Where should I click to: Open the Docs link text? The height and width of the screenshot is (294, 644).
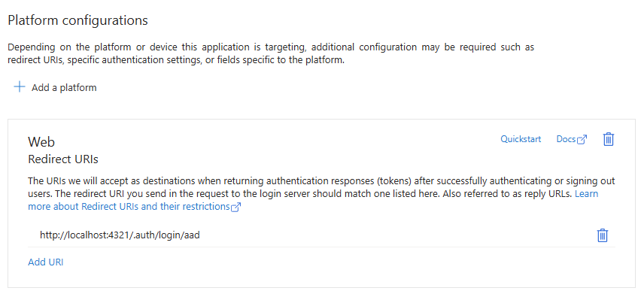(x=566, y=139)
